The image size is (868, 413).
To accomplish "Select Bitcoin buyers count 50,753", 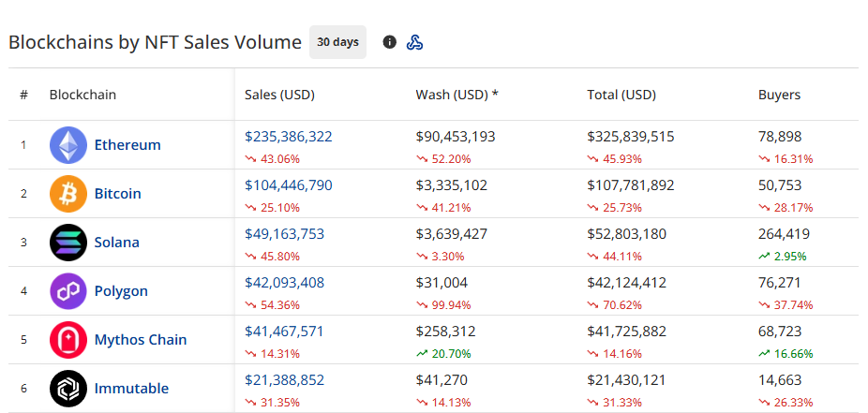I will (x=780, y=185).
